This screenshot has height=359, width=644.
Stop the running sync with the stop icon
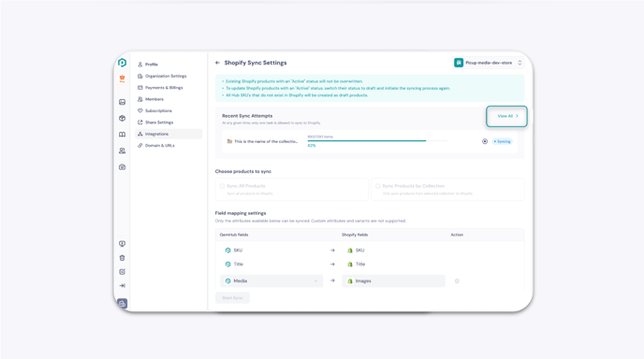pos(485,141)
